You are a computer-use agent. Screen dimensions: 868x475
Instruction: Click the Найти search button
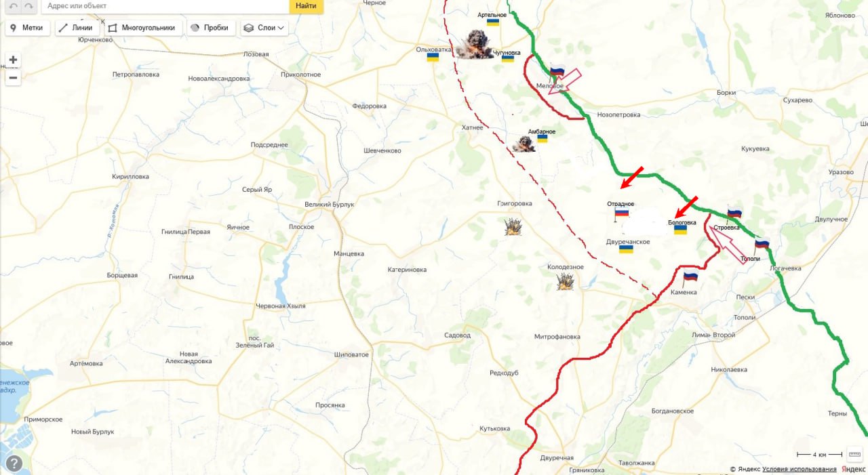306,6
